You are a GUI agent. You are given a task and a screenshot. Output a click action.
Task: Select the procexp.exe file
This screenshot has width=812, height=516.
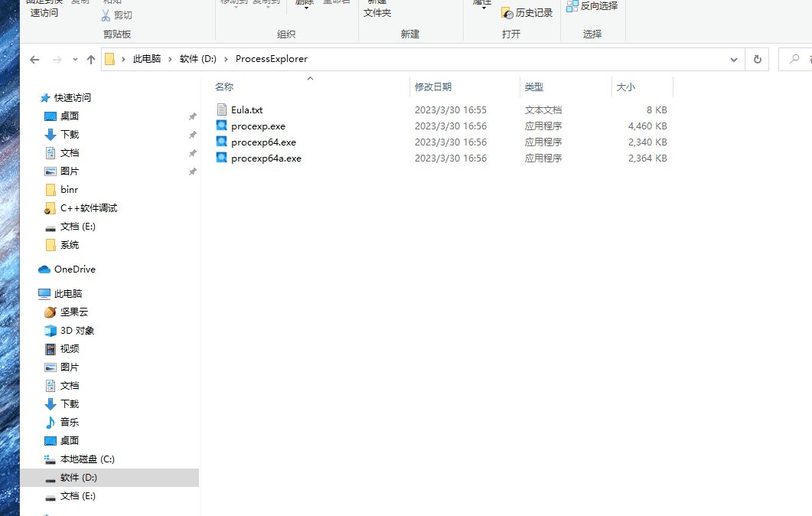tap(258, 126)
